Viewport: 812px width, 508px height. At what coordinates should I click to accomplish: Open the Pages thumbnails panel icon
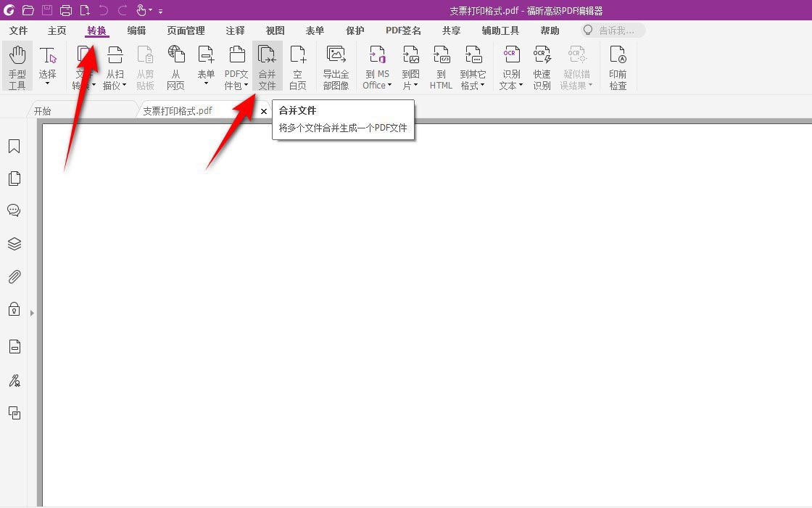coord(14,179)
